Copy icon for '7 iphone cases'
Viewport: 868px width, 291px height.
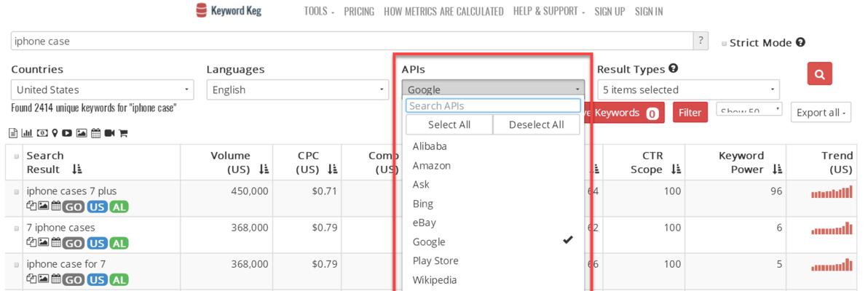point(31,242)
